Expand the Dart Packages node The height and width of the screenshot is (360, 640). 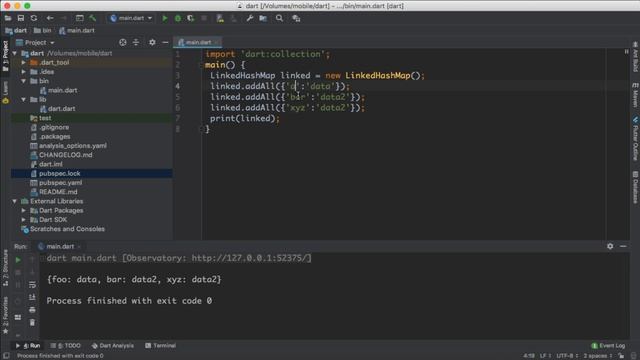coord(24,211)
